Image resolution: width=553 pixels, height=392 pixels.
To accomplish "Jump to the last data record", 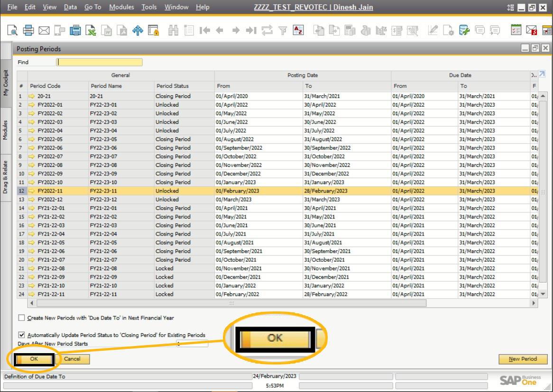I will point(251,31).
